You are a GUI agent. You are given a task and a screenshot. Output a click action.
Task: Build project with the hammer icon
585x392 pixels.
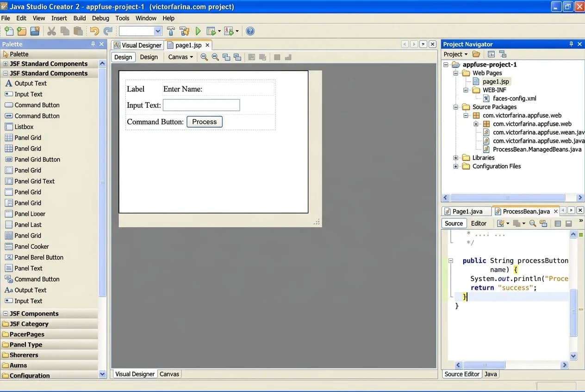(171, 31)
